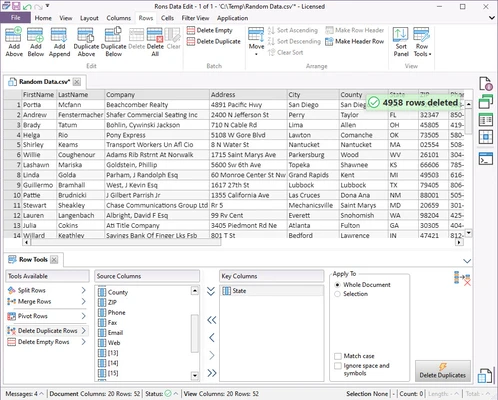Click the document info icon in right sidebar
Screen dimensions: 498x400
[486, 84]
